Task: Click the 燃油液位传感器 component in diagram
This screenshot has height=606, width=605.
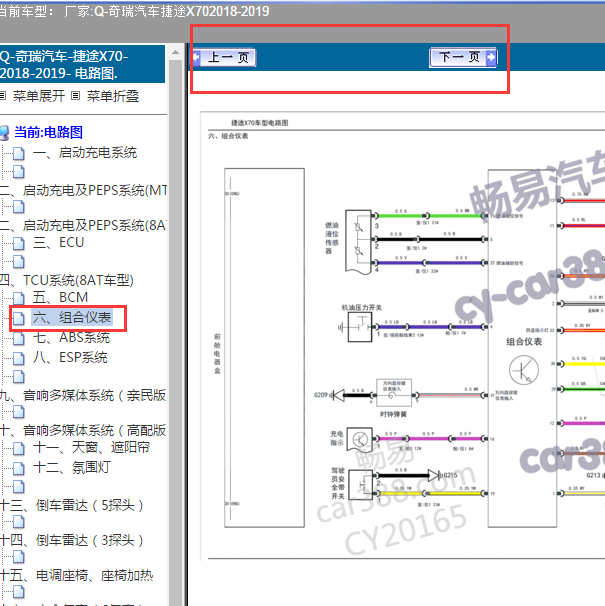Action: [358, 242]
